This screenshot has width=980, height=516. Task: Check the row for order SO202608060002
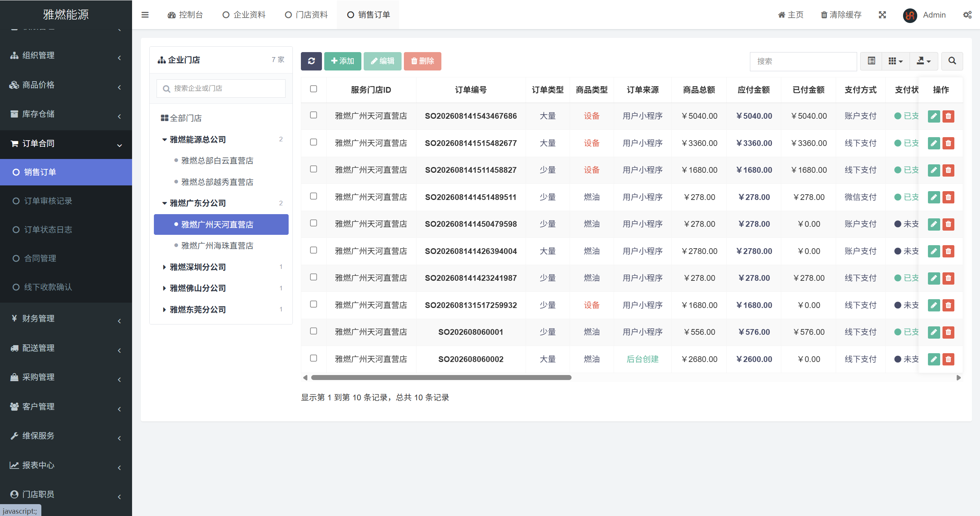[314, 358]
